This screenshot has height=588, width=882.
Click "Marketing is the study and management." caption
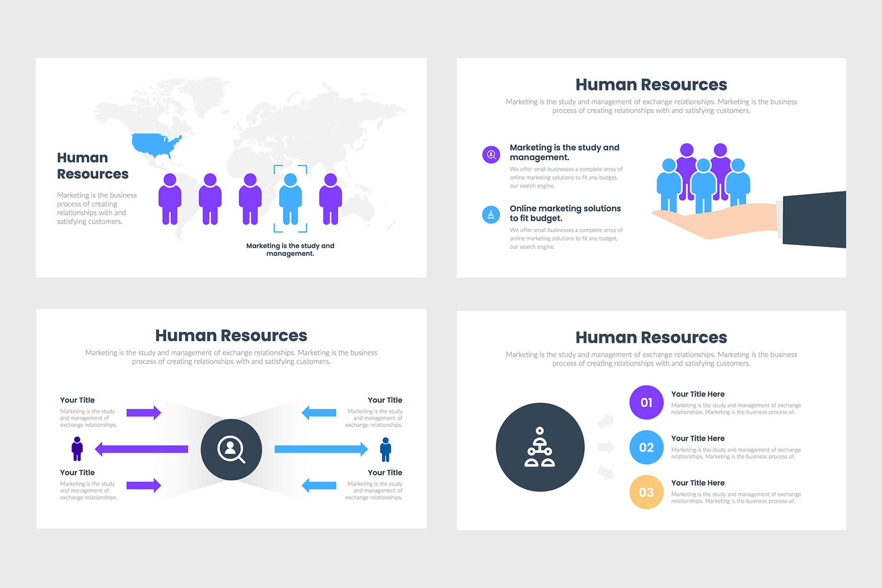[x=290, y=249]
